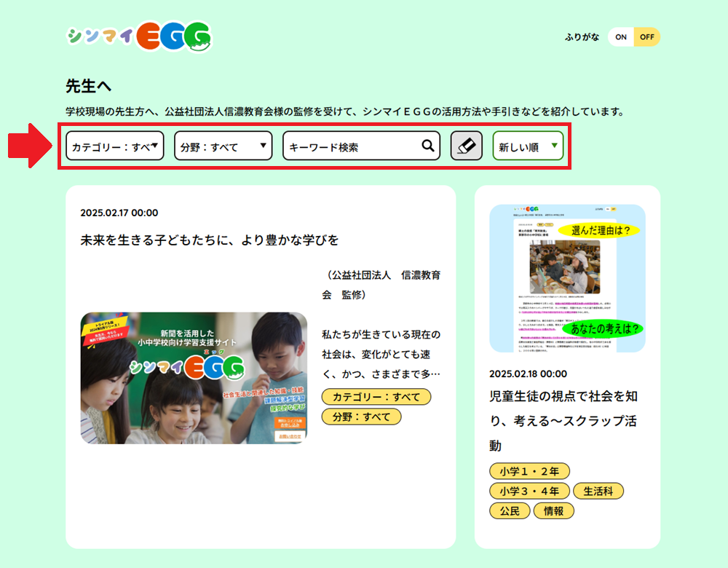Turn furigana ON
Screen dimensions: 728x568
pos(621,37)
